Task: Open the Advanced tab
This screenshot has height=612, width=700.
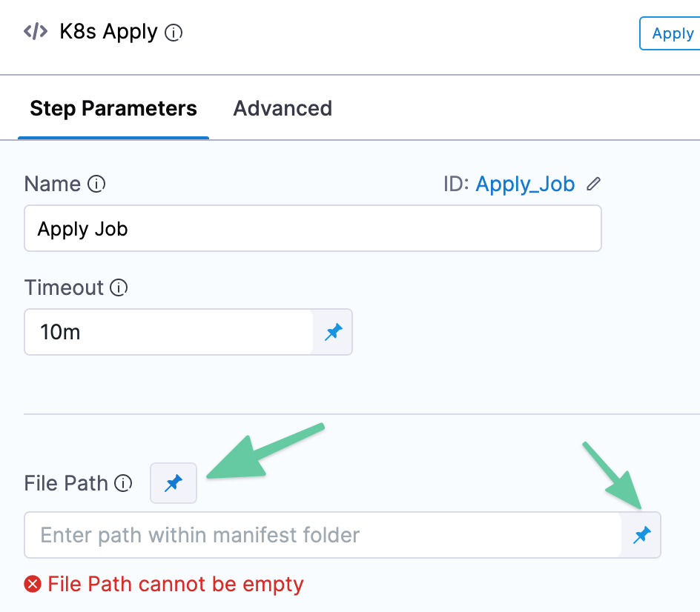Action: pyautogui.click(x=283, y=108)
